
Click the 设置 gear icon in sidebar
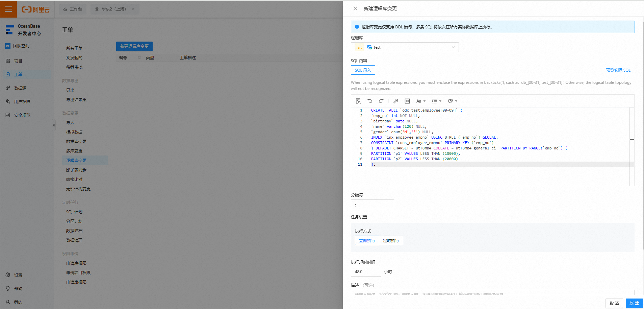click(8, 275)
